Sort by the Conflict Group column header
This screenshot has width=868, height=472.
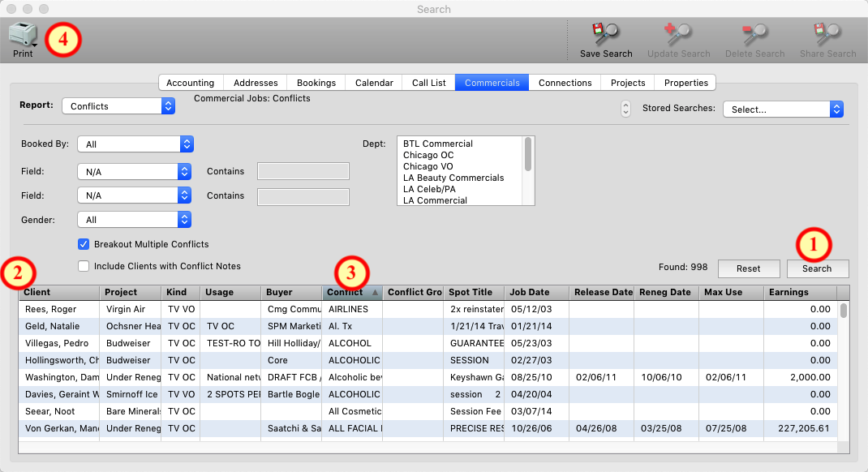413,292
